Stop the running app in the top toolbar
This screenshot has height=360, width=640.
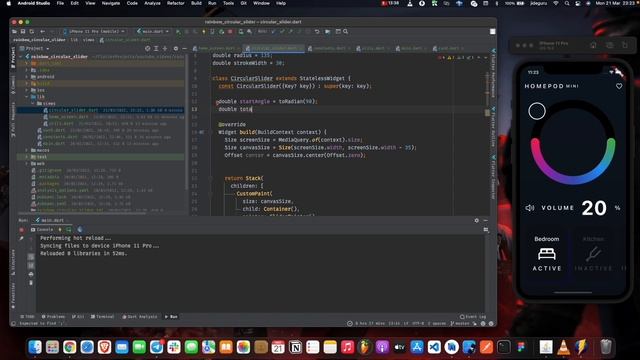[x=230, y=31]
